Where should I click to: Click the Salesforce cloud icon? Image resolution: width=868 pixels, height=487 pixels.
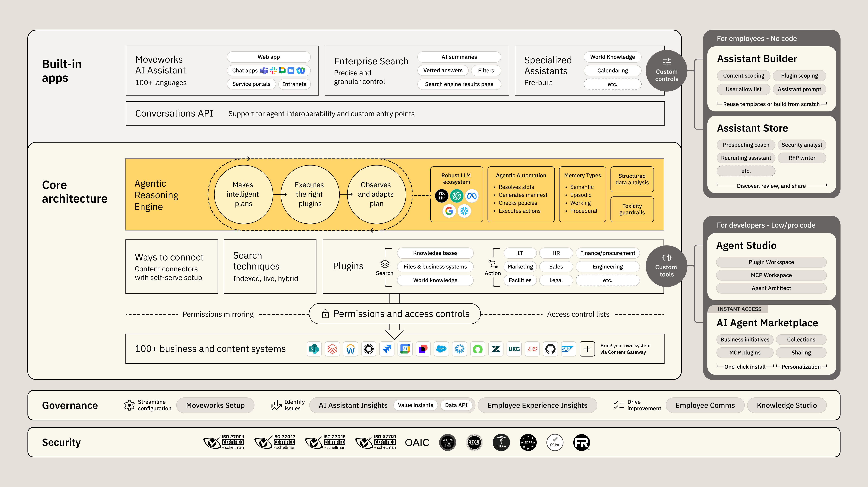pyautogui.click(x=441, y=349)
